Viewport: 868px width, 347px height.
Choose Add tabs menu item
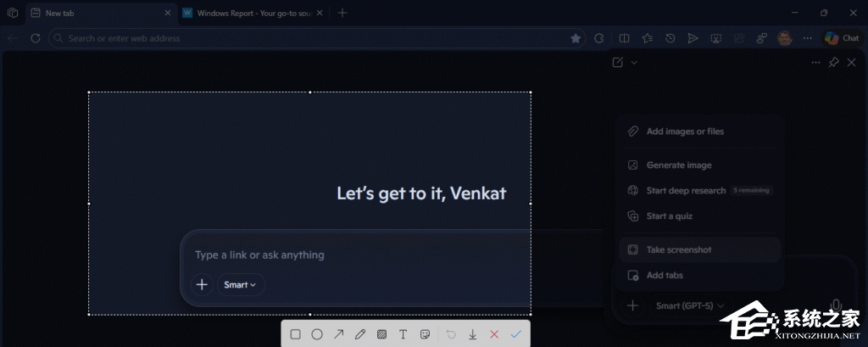coord(699,276)
